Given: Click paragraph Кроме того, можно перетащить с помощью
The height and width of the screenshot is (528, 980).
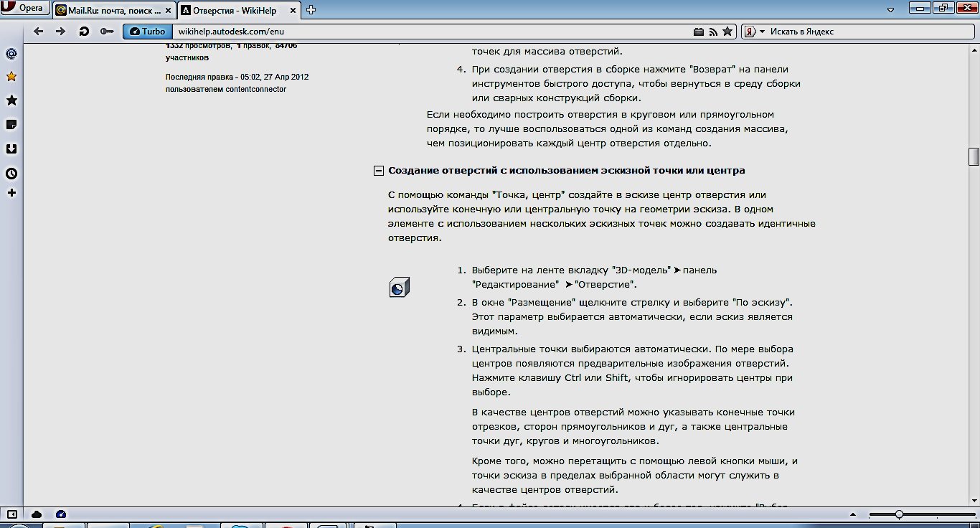Looking at the screenshot, I should pyautogui.click(x=635, y=476).
